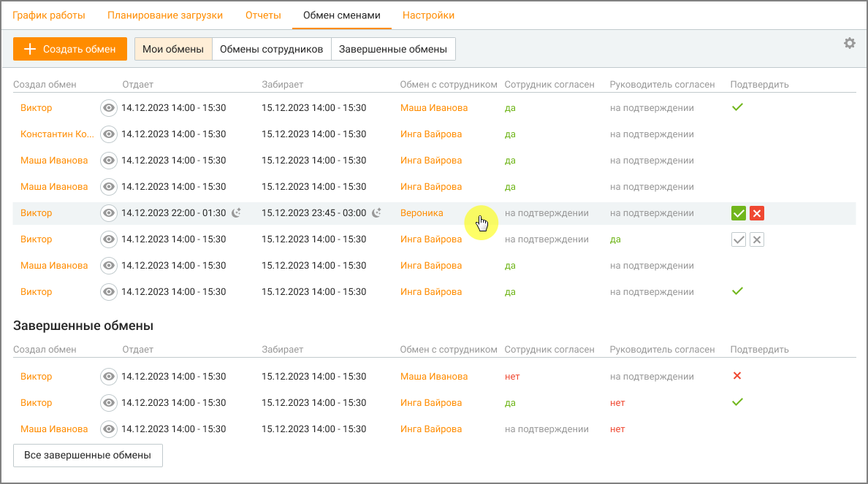Go to the 'Отчеты' tab

pyautogui.click(x=263, y=15)
